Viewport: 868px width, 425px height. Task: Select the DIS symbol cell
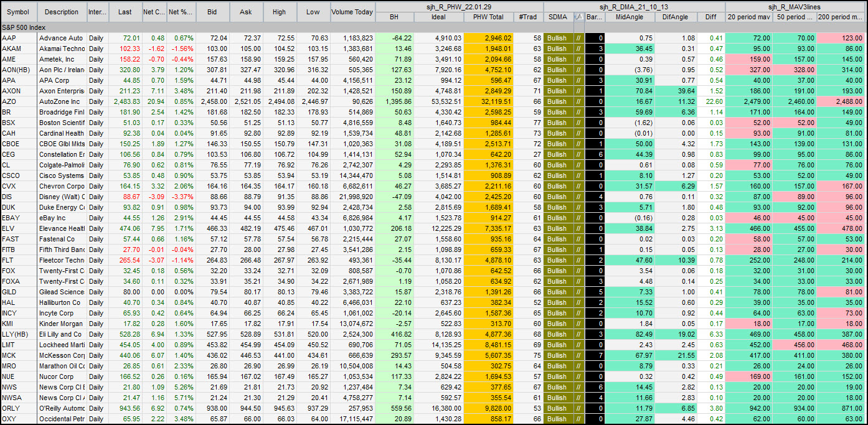pos(19,197)
